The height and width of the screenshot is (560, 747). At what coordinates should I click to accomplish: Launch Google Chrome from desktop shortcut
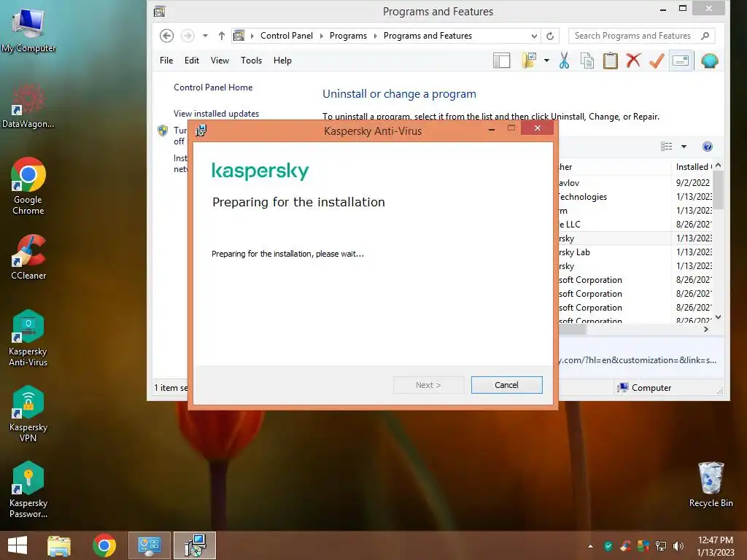click(28, 186)
